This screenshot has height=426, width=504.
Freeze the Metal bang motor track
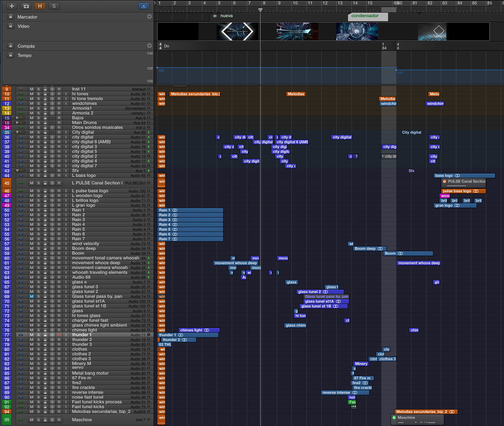(x=52, y=373)
